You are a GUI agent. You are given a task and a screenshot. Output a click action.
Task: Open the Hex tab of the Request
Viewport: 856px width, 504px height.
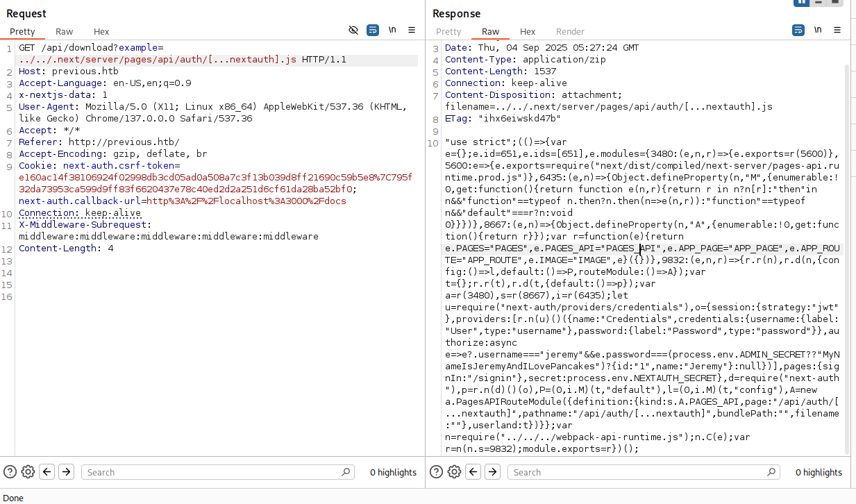coord(101,31)
